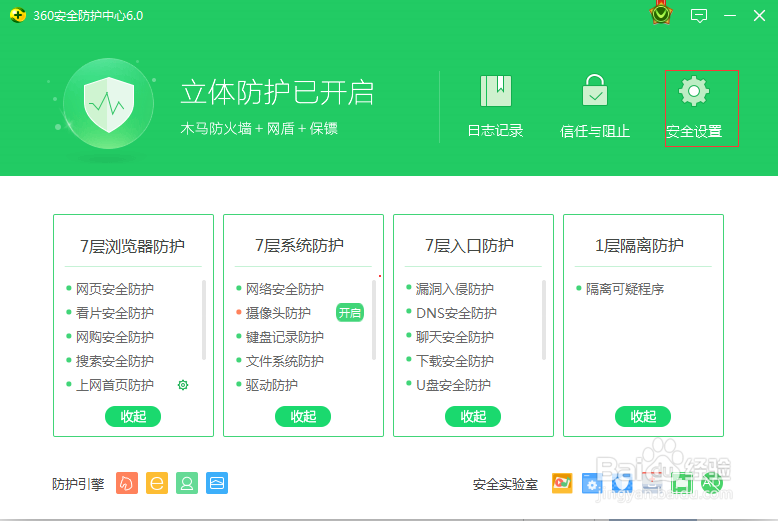Screen dimensions: 778x521
Task: Open the medical kit lab tool icon
Action: (652, 483)
